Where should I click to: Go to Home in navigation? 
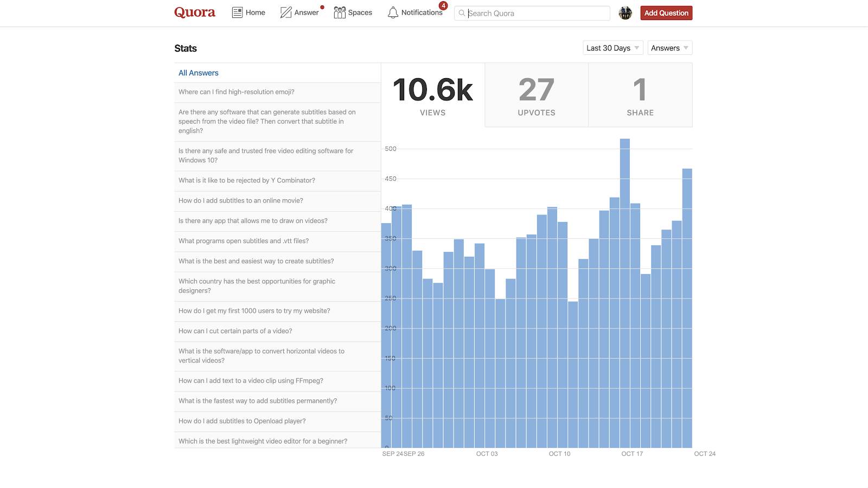[x=256, y=12]
